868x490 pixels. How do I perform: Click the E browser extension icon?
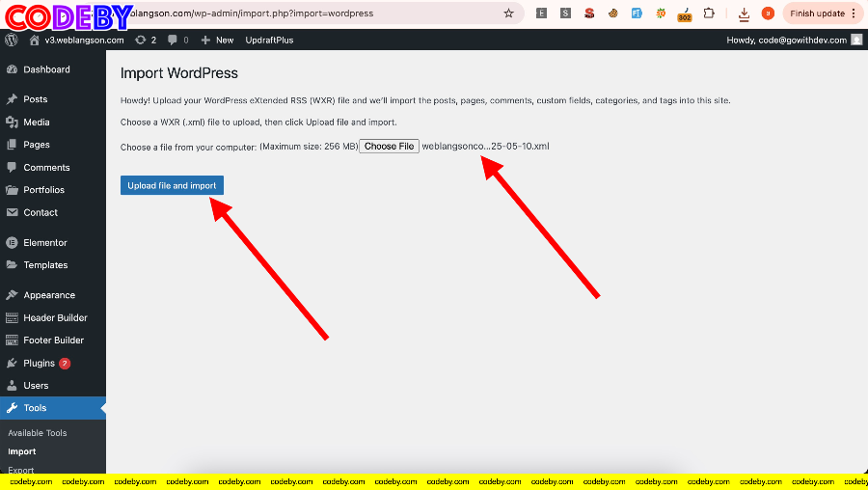click(541, 14)
